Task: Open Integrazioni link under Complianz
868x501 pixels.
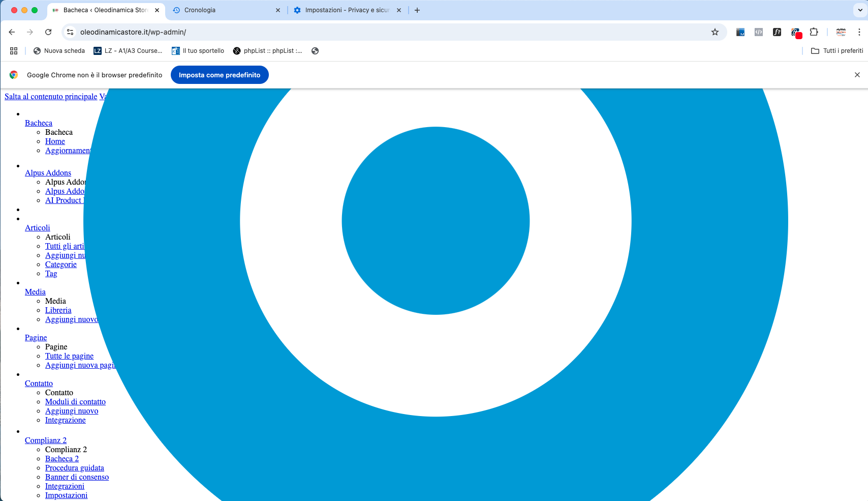Action: [65, 486]
